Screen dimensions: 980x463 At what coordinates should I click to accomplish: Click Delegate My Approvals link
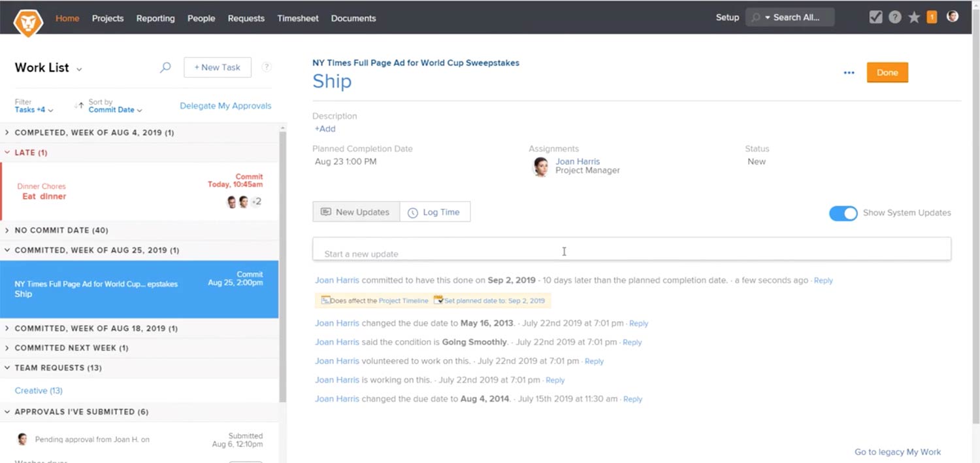point(225,106)
